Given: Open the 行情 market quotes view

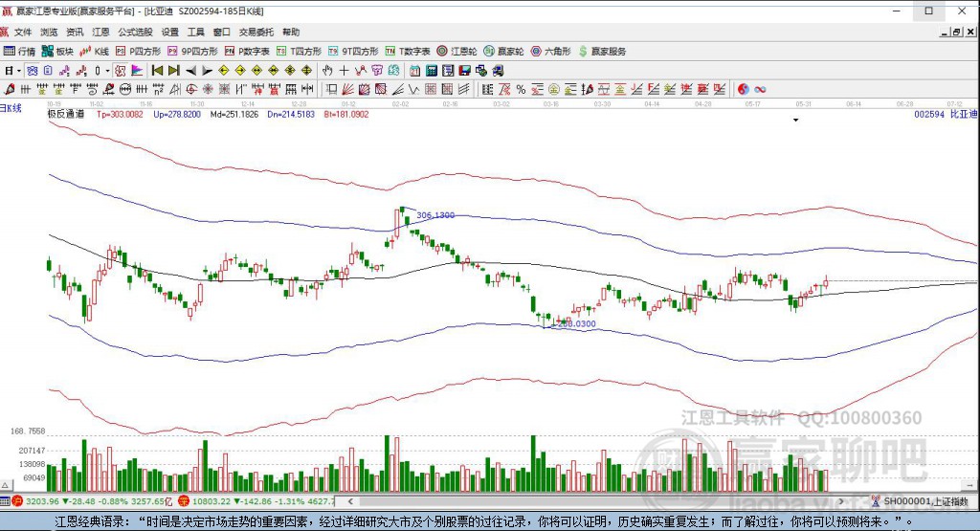Looking at the screenshot, I should [19, 52].
